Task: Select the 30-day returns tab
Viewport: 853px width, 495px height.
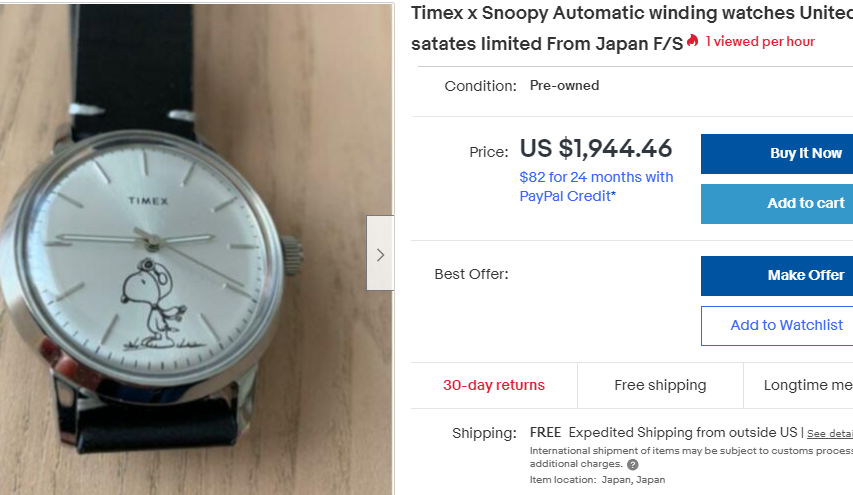Action: pyautogui.click(x=494, y=385)
